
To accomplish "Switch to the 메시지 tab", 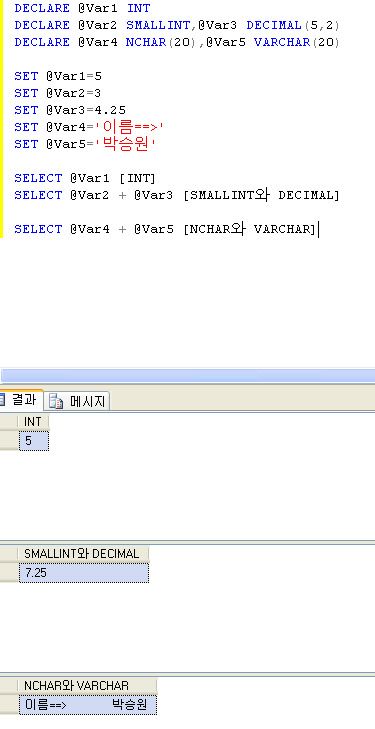I will click(x=77, y=401).
